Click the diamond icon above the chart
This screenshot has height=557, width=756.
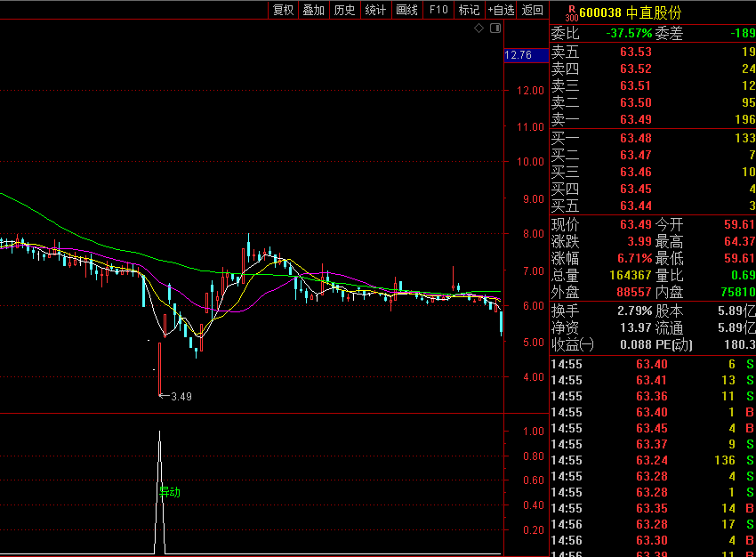479,28
